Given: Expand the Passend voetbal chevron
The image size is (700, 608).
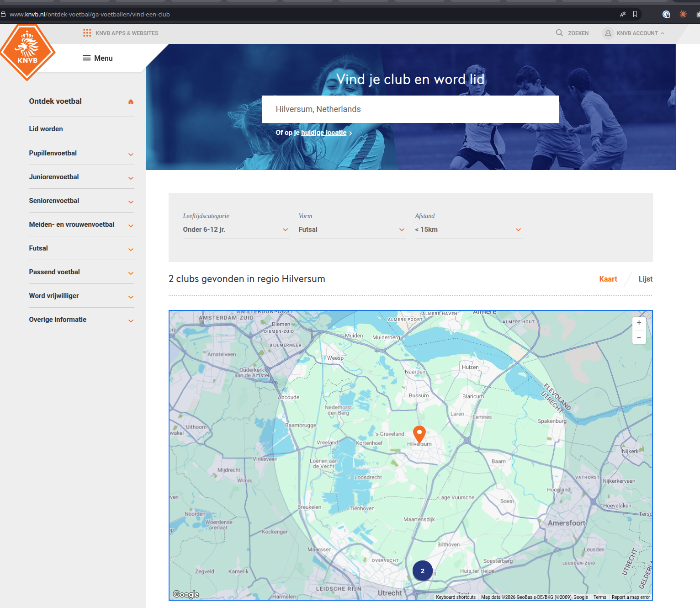Looking at the screenshot, I should [x=131, y=273].
